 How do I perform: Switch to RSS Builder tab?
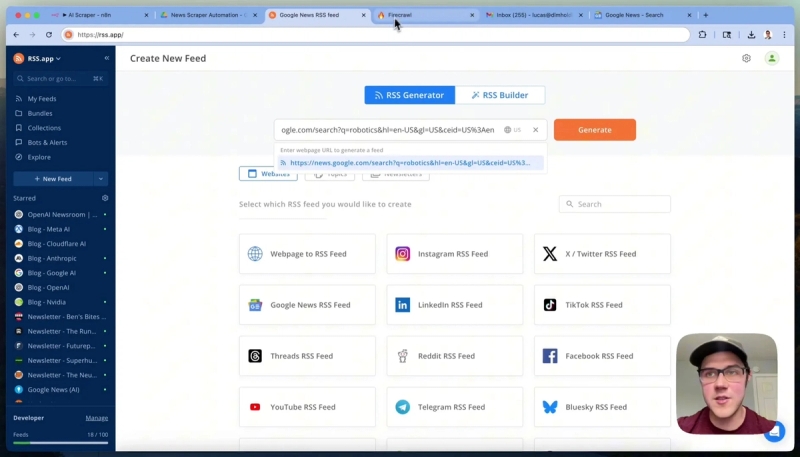point(500,95)
